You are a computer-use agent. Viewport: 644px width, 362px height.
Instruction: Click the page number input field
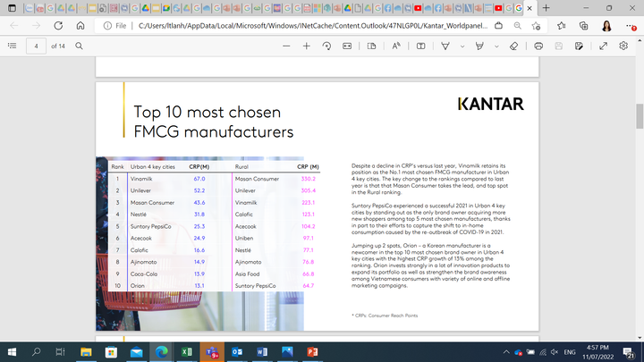pos(36,46)
